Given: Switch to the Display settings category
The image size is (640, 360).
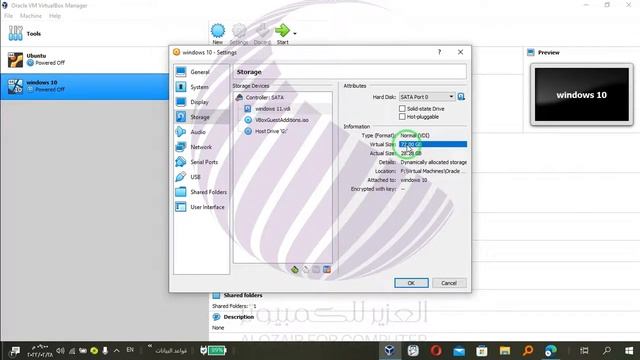Looking at the screenshot, I should pos(201,102).
